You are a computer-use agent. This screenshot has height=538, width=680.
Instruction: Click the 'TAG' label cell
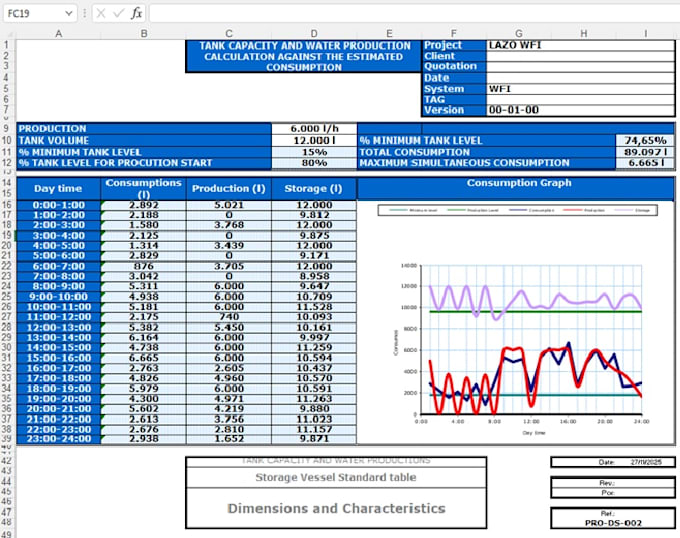coord(454,99)
